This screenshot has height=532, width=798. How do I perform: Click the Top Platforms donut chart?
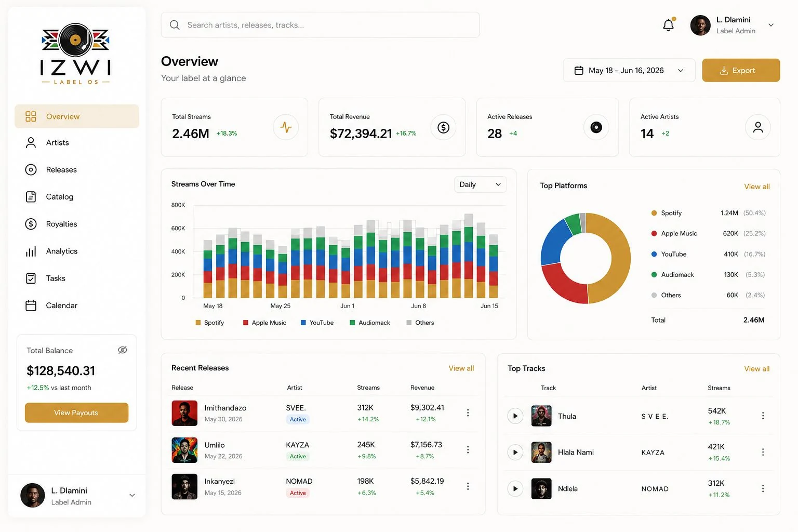pyautogui.click(x=586, y=258)
